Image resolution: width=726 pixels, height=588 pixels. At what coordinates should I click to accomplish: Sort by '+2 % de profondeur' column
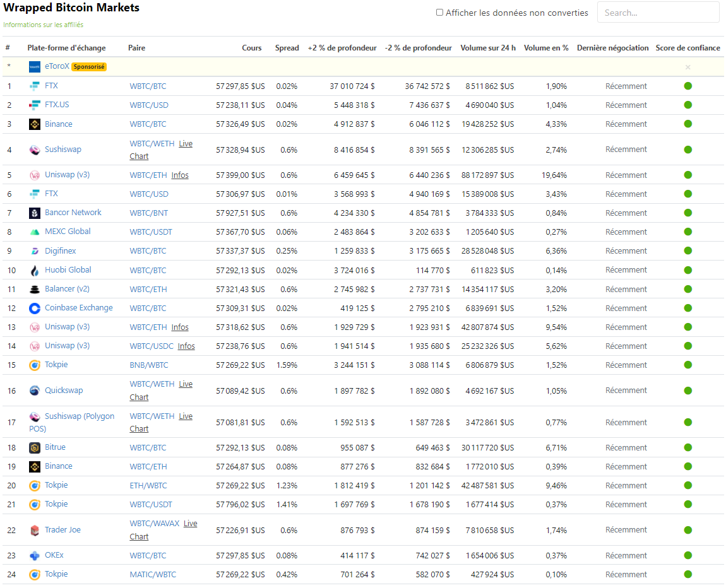pyautogui.click(x=342, y=48)
